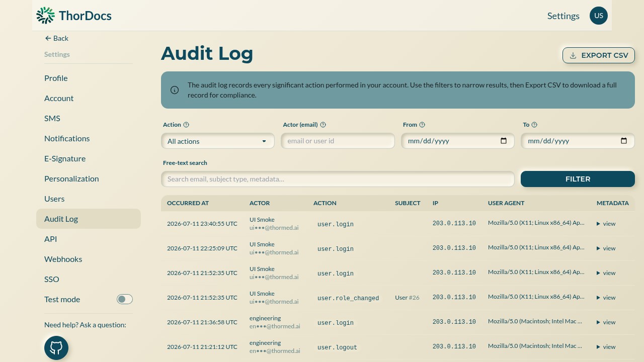Expand metadata view for 23:40:55 login row

pyautogui.click(x=606, y=224)
